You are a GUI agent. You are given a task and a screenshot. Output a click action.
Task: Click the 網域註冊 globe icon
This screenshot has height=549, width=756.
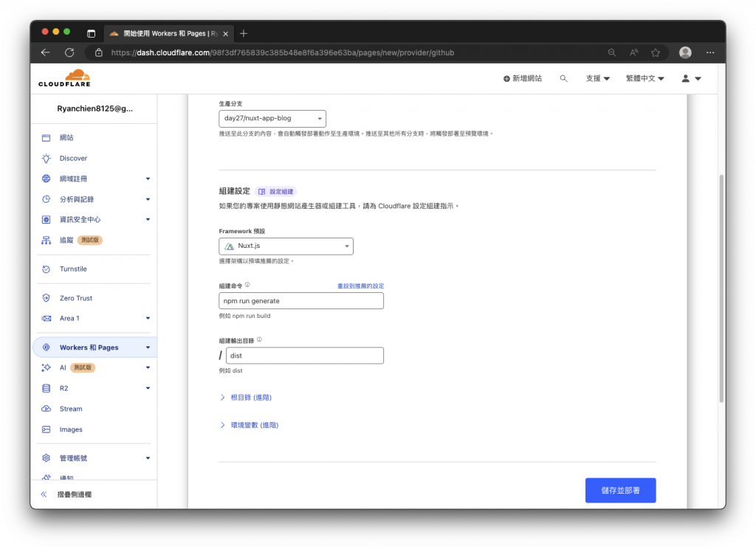click(x=47, y=179)
